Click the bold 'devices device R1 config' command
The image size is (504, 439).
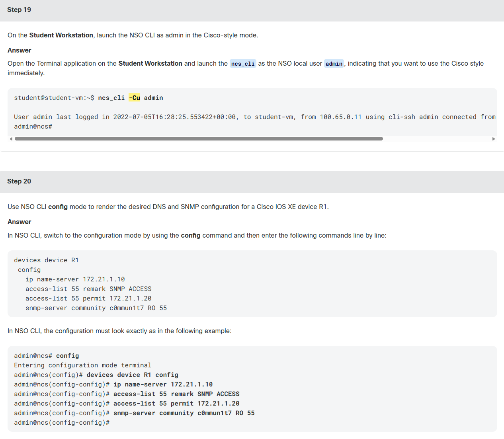pos(132,375)
